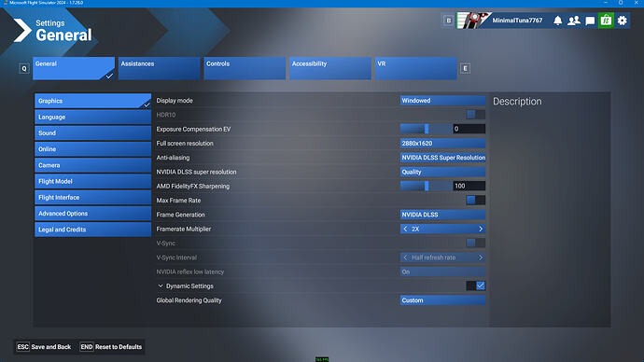Open the friends list icon
This screenshot has height=362, width=644.
573,21
